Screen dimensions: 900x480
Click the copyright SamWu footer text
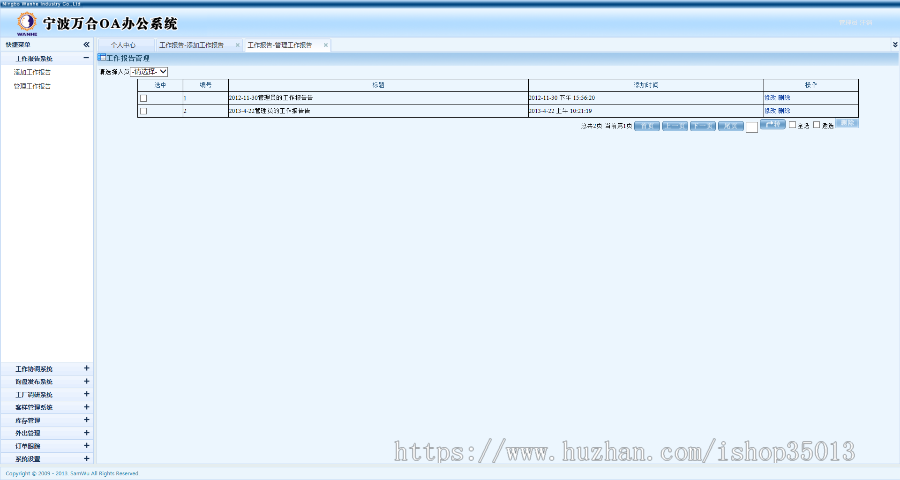coord(72,474)
